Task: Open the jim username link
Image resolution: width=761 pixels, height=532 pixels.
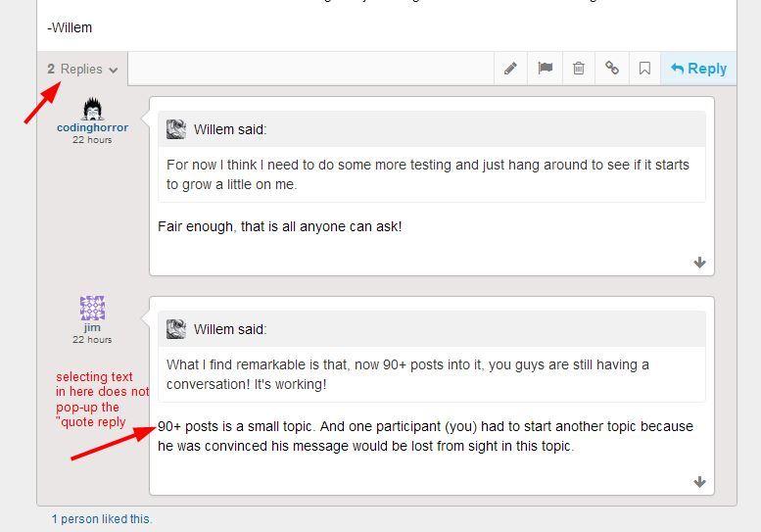Action: 92,327
